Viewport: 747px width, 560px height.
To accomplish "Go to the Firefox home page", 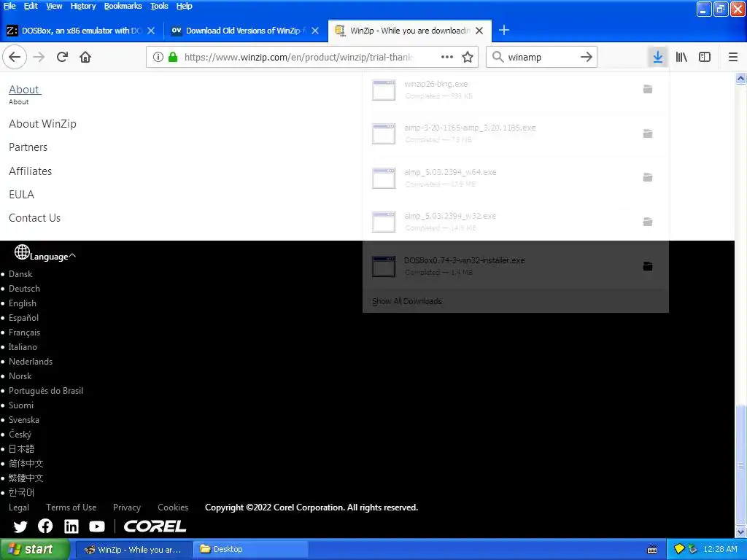I will 85,57.
